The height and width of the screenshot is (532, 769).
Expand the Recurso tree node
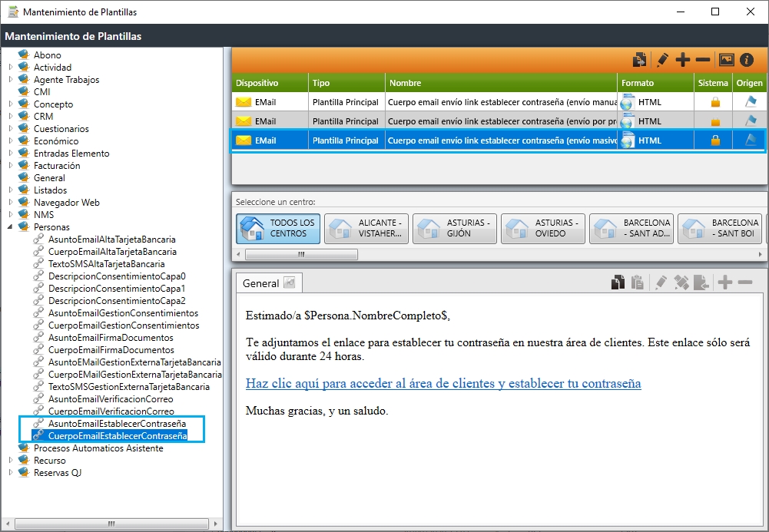coord(11,460)
